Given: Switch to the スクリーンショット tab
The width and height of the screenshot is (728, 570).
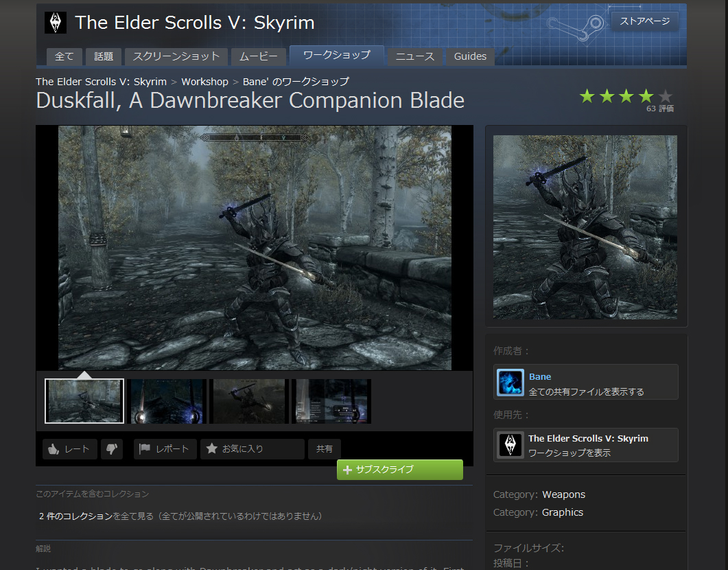Looking at the screenshot, I should click(x=176, y=56).
